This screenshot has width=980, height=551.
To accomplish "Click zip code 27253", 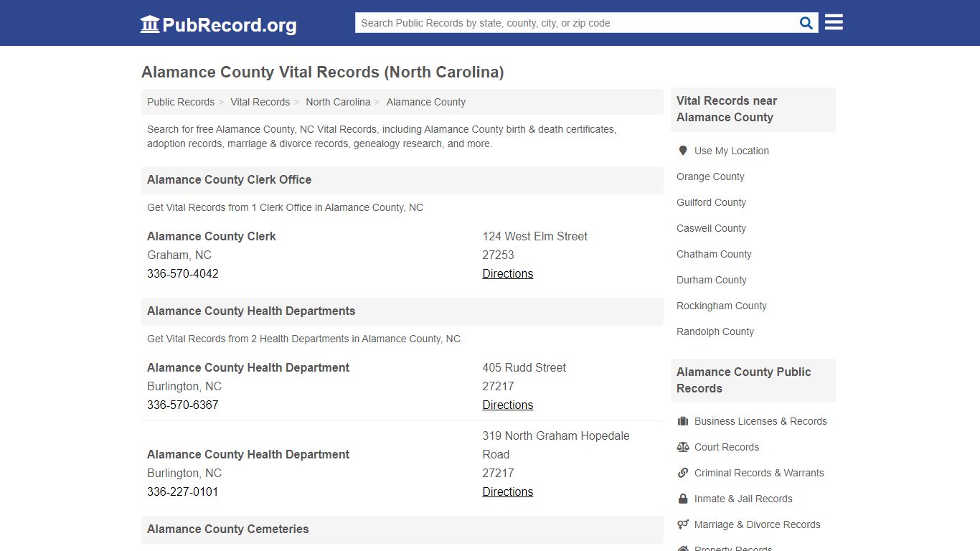I will coord(498,255).
